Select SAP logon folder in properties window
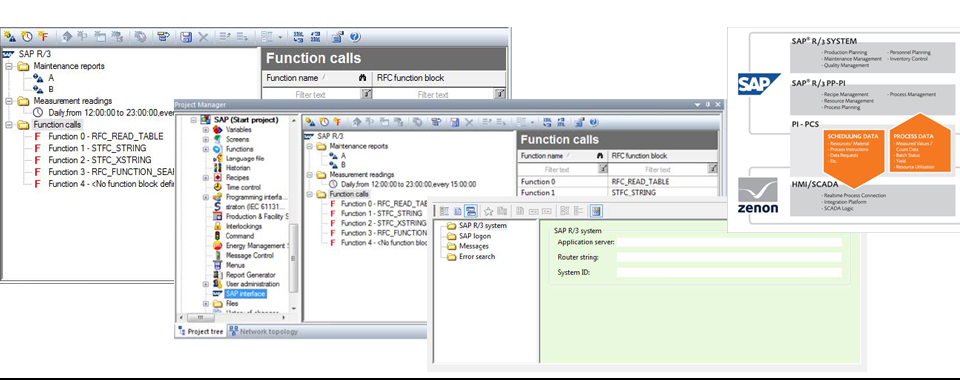This screenshot has width=960, height=380. [474, 236]
